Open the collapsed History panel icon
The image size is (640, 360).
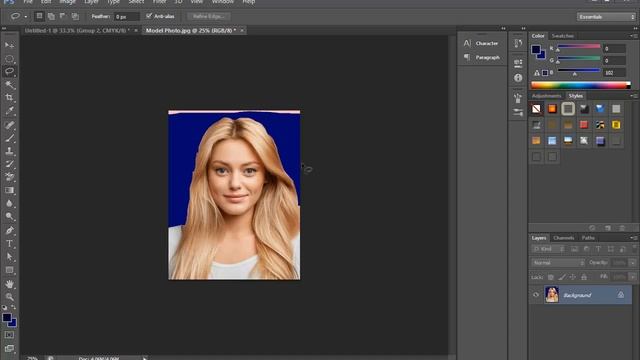point(518,44)
